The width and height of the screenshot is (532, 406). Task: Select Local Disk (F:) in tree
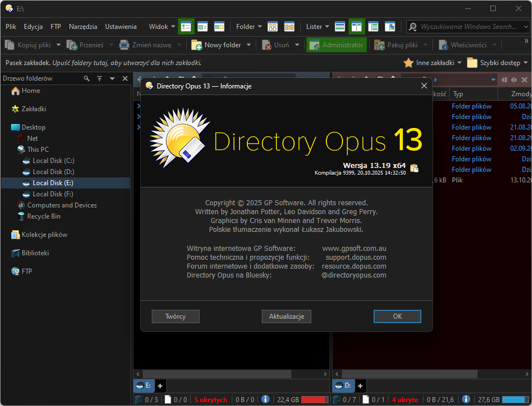pos(48,194)
